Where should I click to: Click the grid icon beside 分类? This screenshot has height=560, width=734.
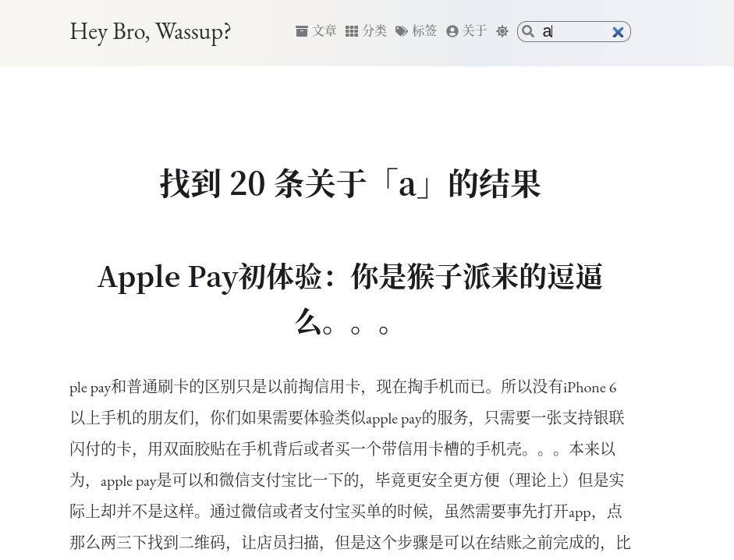352,31
